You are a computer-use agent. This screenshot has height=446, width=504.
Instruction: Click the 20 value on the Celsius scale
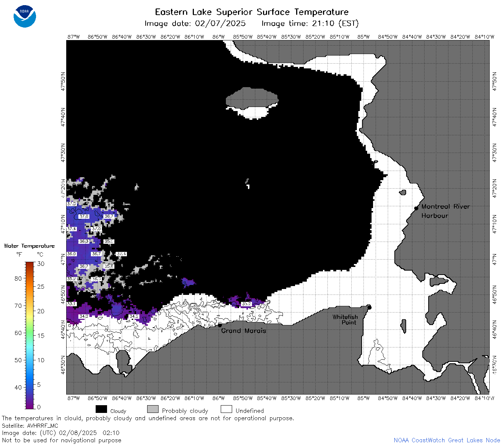(x=41, y=311)
